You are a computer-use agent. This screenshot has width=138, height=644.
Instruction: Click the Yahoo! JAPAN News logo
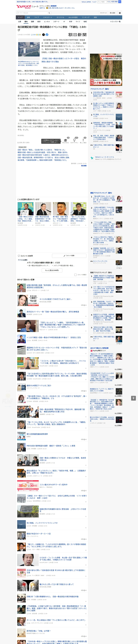(x=27, y=7)
